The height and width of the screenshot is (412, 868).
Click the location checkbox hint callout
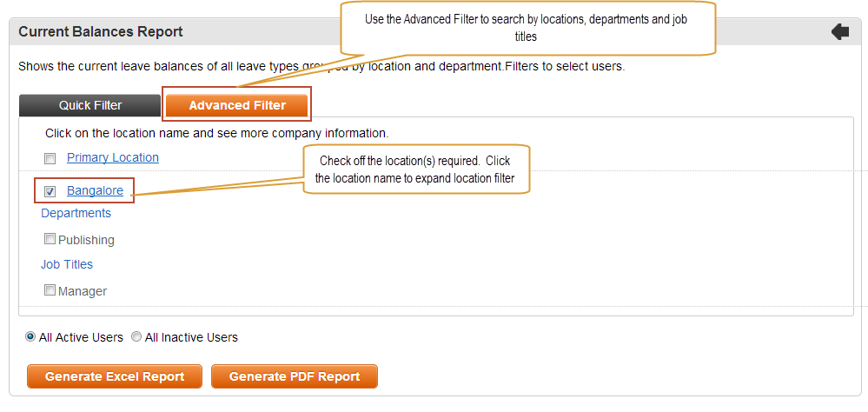click(x=416, y=169)
